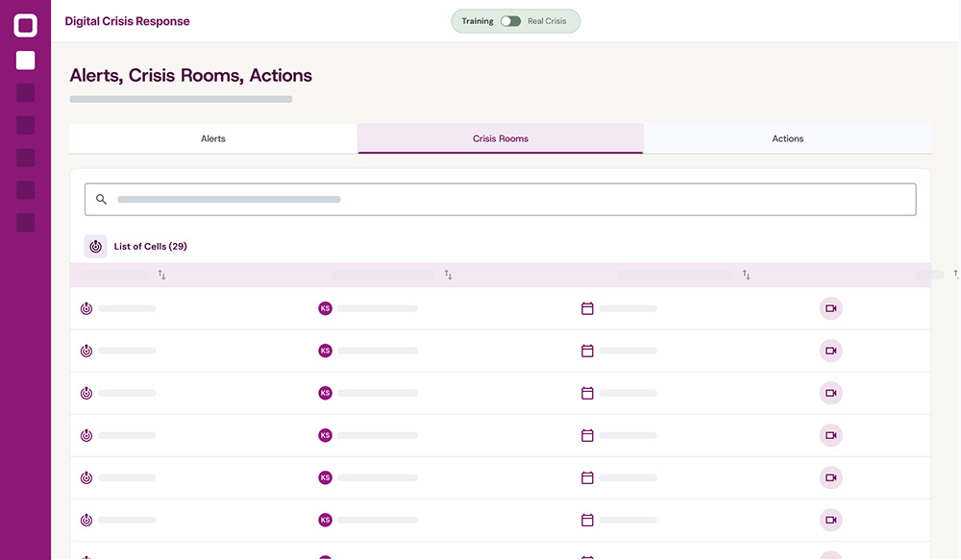Screen dimensions: 961x560
Task: Select the white sidebar icon below the logo
Action: pos(25,60)
